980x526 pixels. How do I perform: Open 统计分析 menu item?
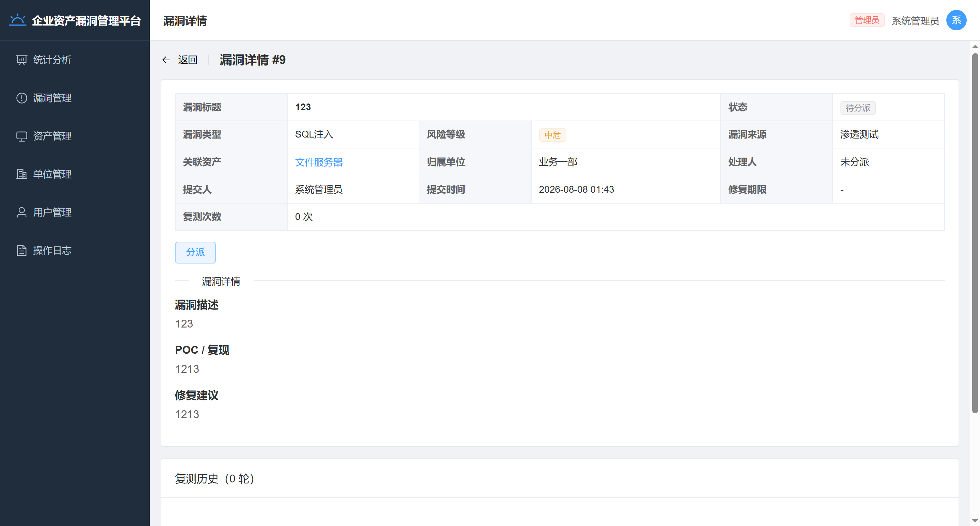pyautogui.click(x=75, y=60)
